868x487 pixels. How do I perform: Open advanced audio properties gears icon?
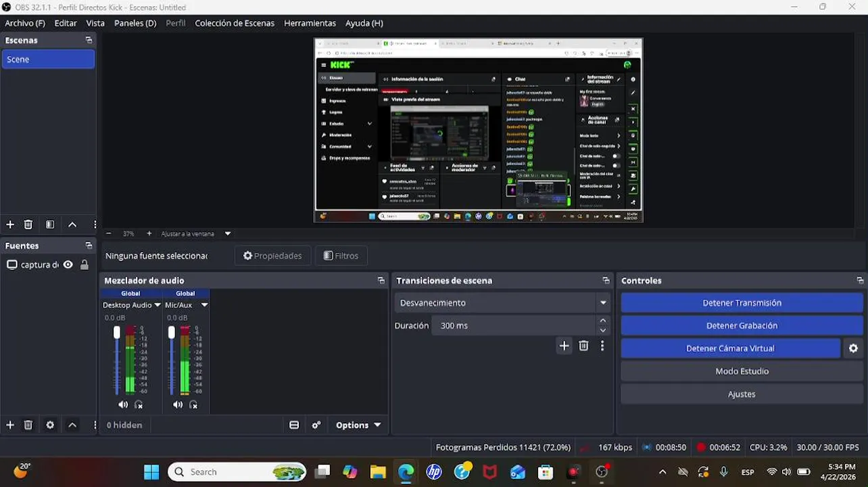coord(316,425)
